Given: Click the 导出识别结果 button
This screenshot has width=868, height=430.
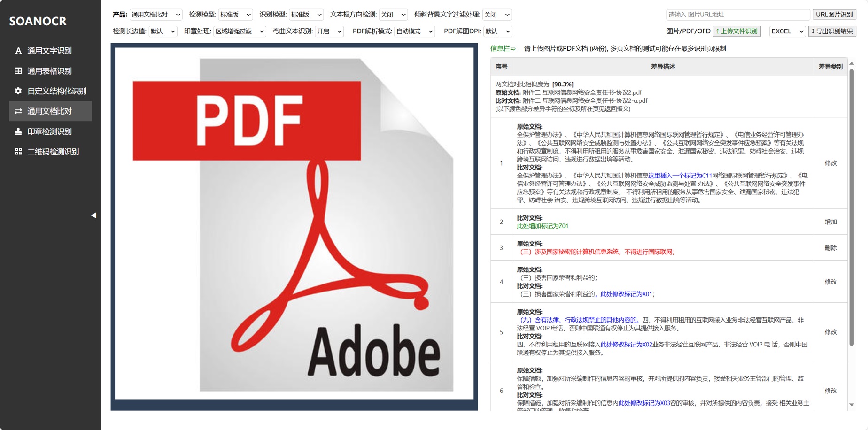Looking at the screenshot, I should point(832,31).
